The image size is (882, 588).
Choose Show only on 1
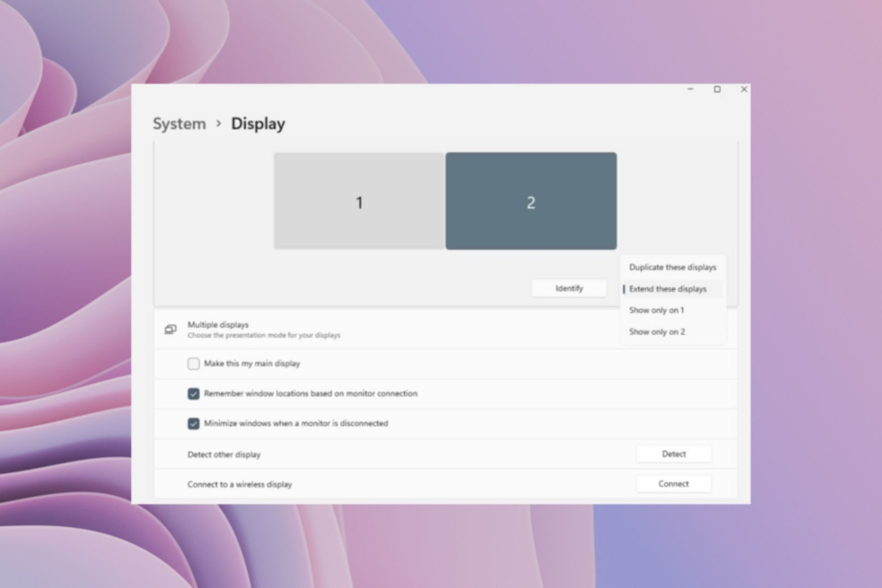[673, 310]
